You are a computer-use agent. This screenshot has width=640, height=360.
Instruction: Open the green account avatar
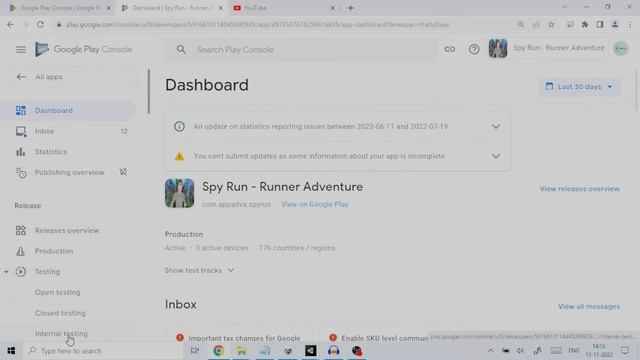621,49
